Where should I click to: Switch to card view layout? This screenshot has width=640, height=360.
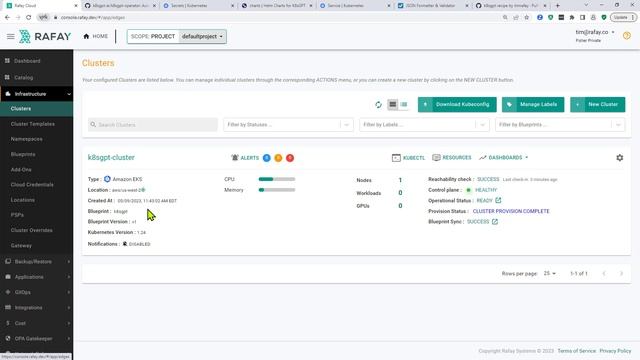coord(393,104)
